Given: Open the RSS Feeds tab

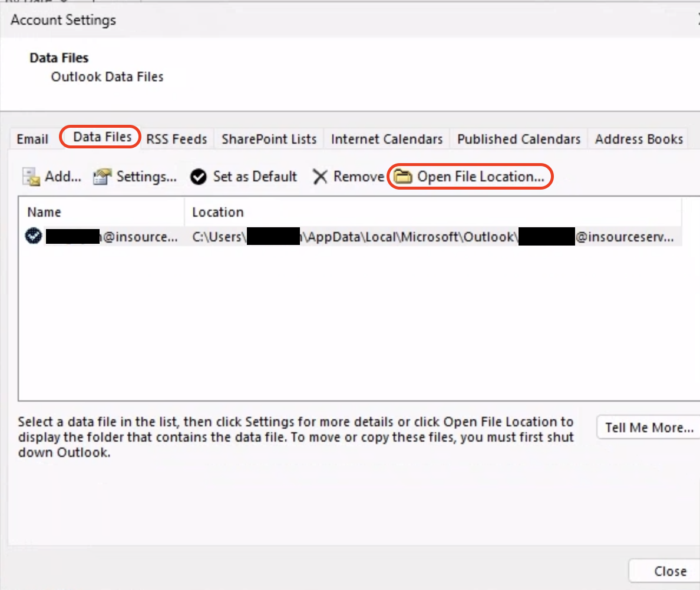Looking at the screenshot, I should click(x=177, y=139).
